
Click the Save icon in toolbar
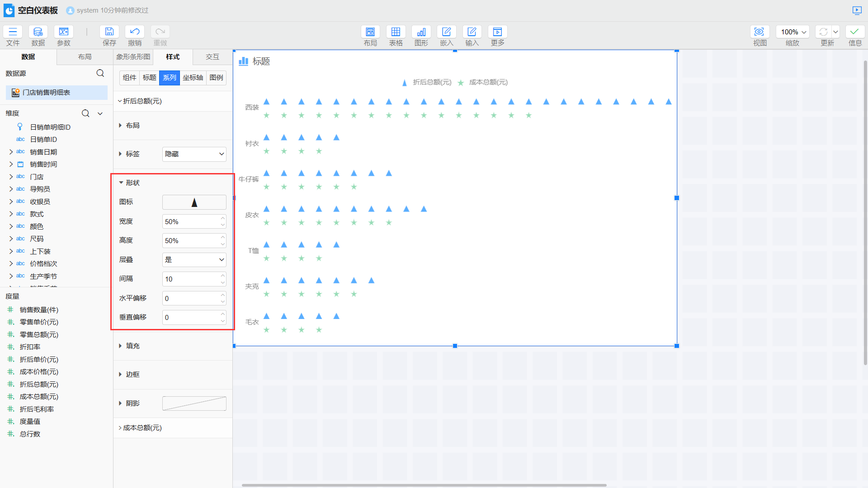point(109,32)
